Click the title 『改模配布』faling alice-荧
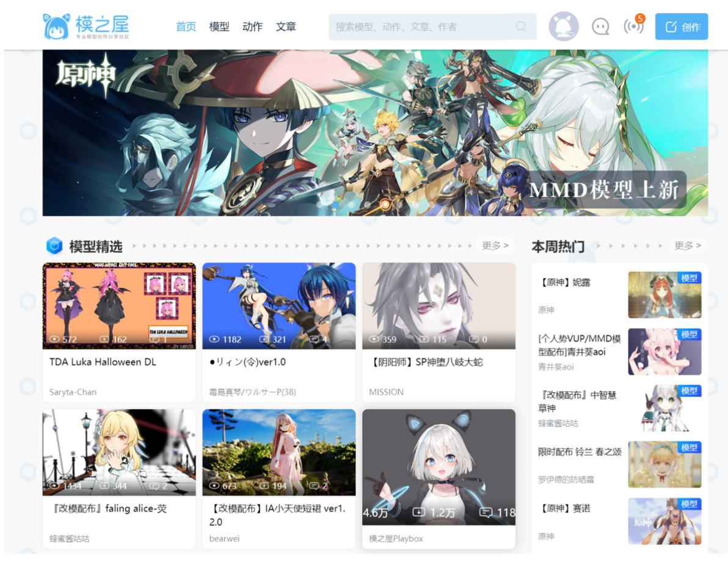Viewport: 728px width, 562px height. tap(108, 509)
